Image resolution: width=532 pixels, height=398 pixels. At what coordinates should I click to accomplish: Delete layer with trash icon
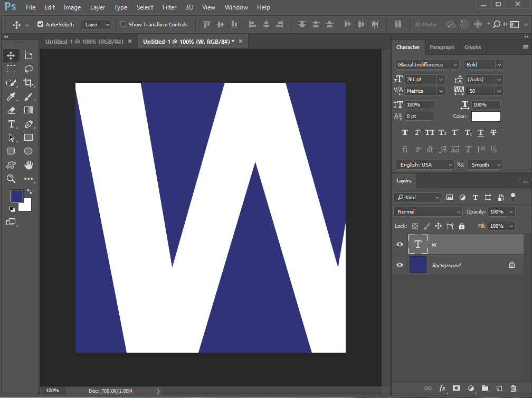click(x=513, y=389)
